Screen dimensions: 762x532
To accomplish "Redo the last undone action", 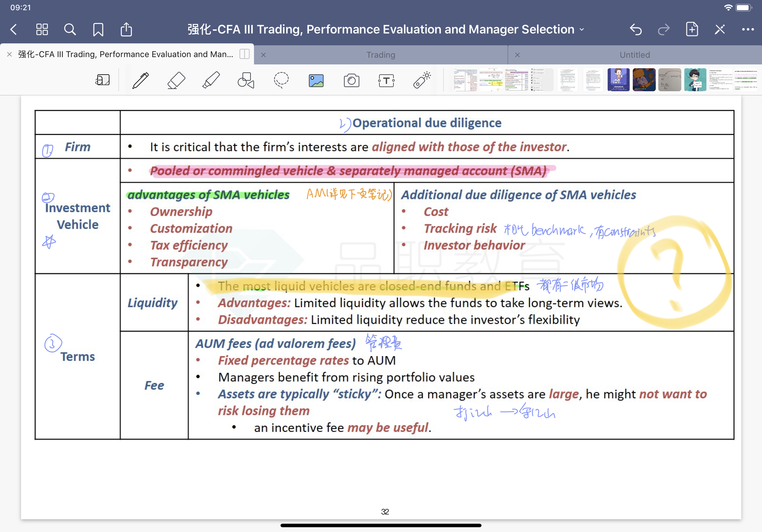I will point(663,30).
